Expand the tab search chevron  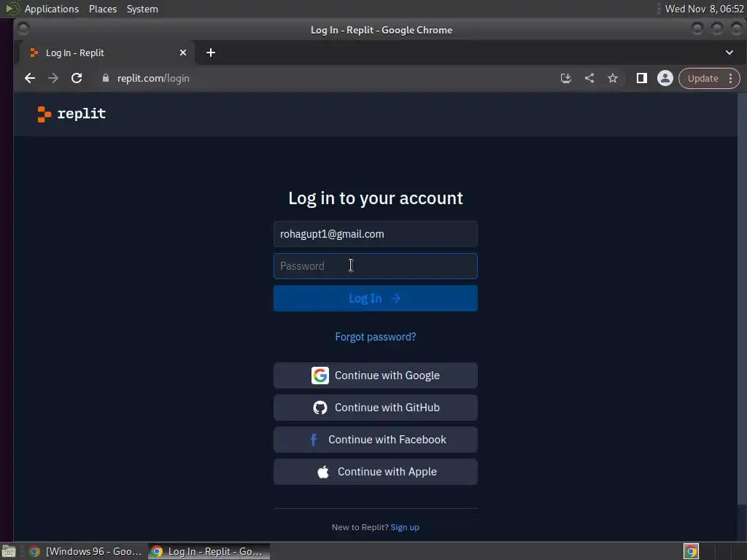pos(729,52)
